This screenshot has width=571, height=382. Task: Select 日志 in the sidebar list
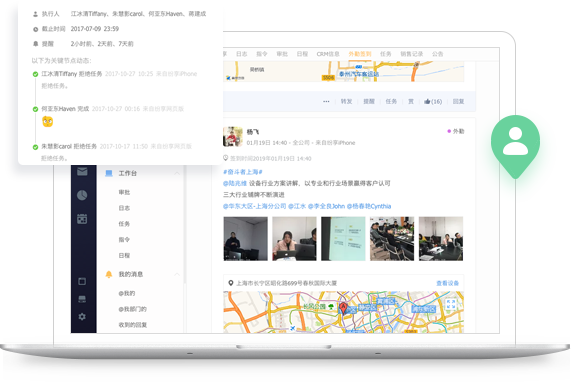pos(124,208)
